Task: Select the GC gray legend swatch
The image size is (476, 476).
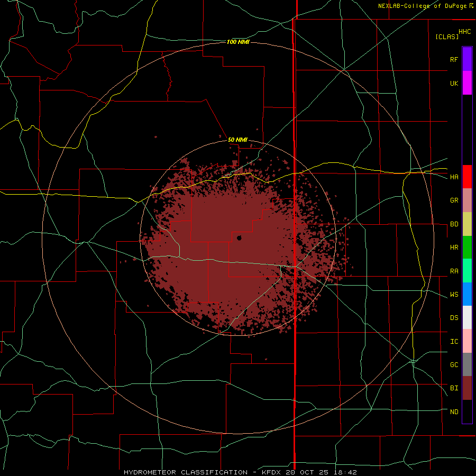Action: coord(467,364)
